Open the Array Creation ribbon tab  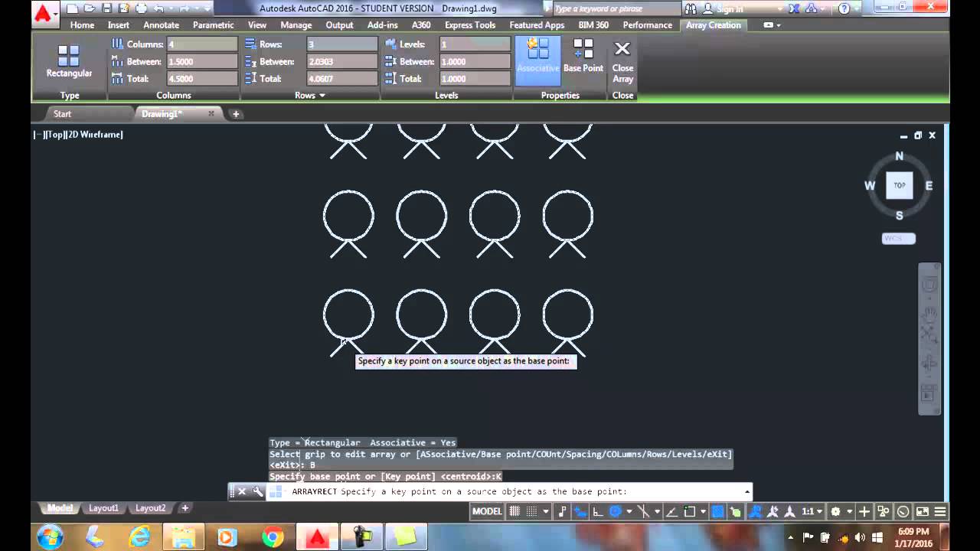click(x=714, y=25)
